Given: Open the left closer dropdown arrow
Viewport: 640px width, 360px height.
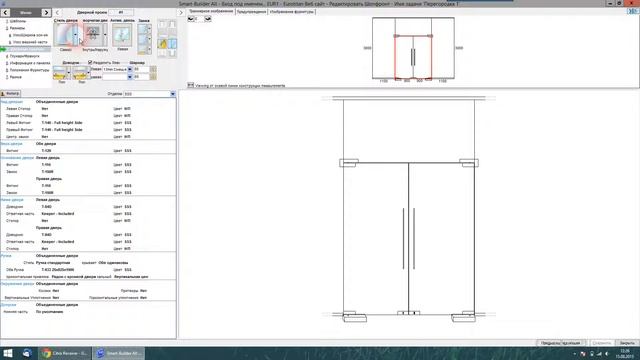Looking at the screenshot, I should [69, 73].
